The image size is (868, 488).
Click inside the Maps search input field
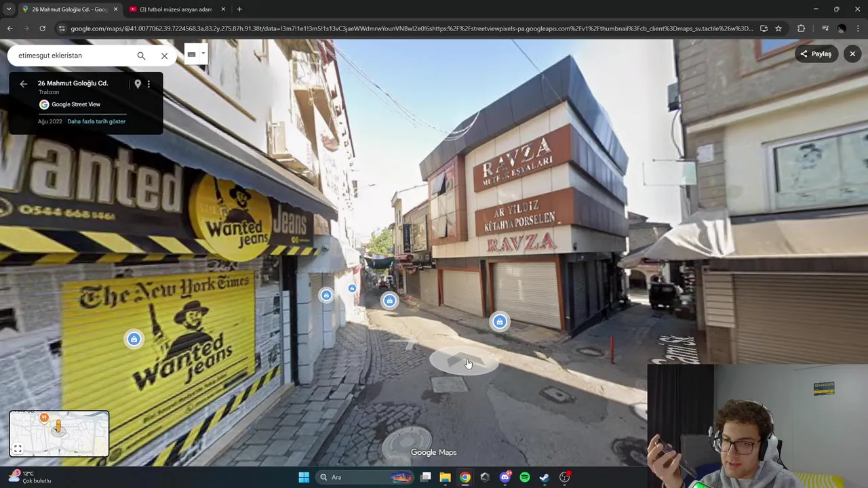click(75, 56)
